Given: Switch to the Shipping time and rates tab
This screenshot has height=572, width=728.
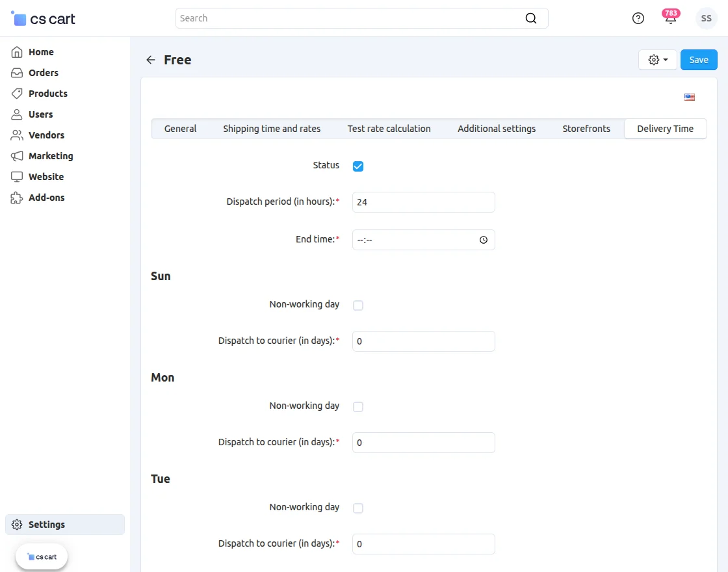Looking at the screenshot, I should (x=272, y=128).
